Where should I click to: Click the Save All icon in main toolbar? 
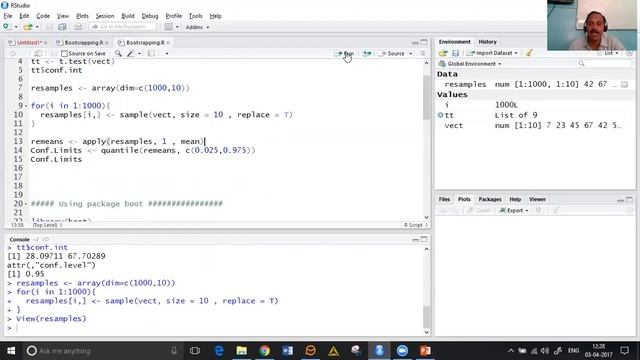tap(62, 27)
